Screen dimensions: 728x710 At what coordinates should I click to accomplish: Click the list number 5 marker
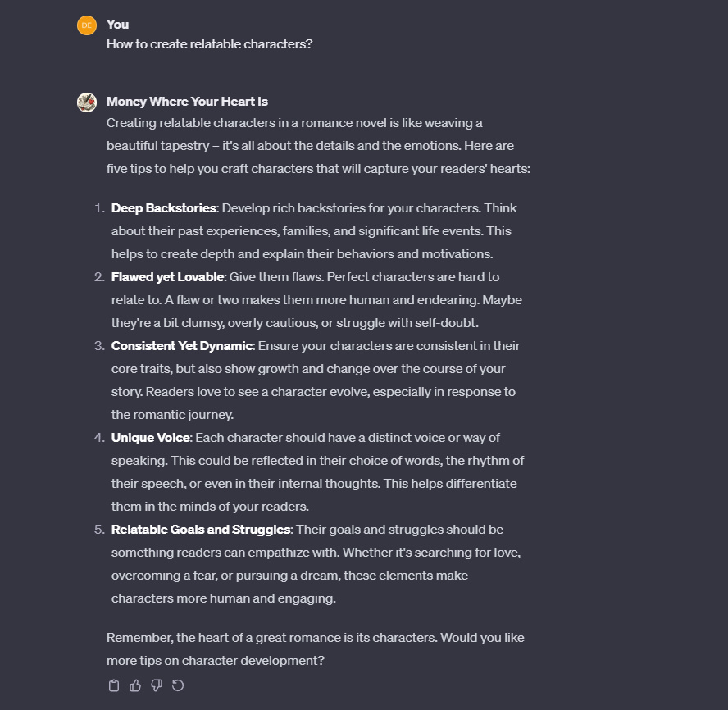(x=99, y=530)
